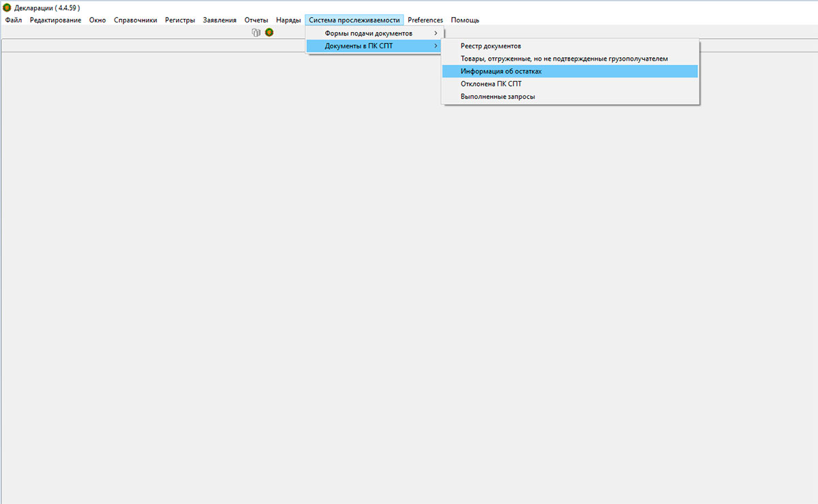Viewport: 818px width, 504px height.
Task: Click the Система прослеживаемости menu
Action: point(354,20)
